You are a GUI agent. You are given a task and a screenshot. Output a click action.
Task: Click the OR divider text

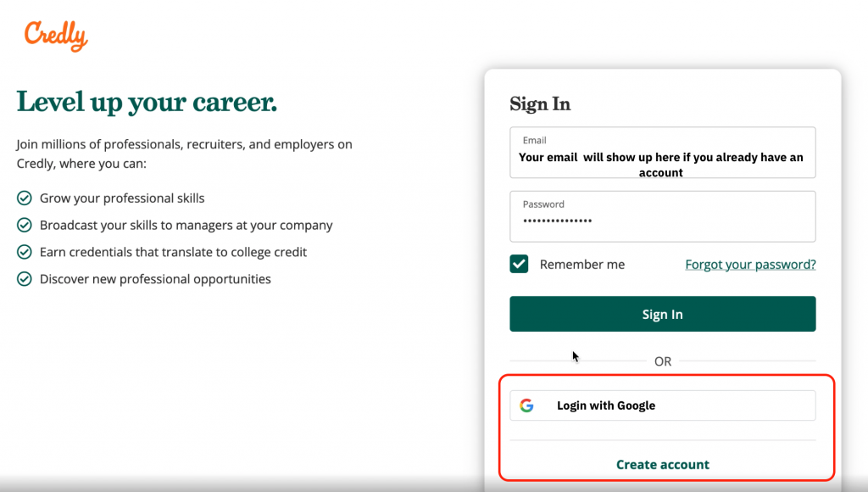point(663,361)
